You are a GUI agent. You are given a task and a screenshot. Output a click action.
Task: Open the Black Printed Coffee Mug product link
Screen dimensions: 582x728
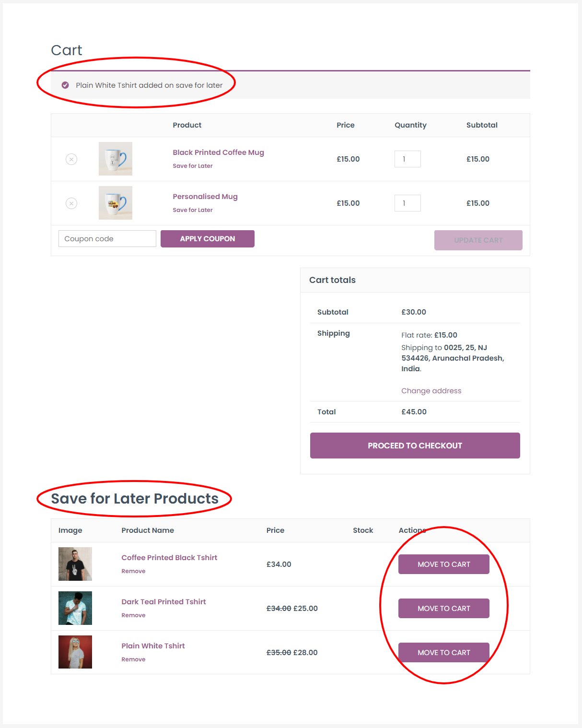(218, 153)
